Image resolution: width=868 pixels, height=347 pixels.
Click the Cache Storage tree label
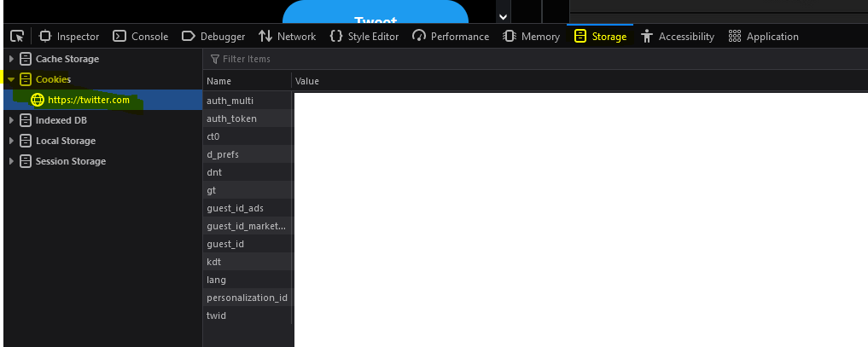(67, 59)
